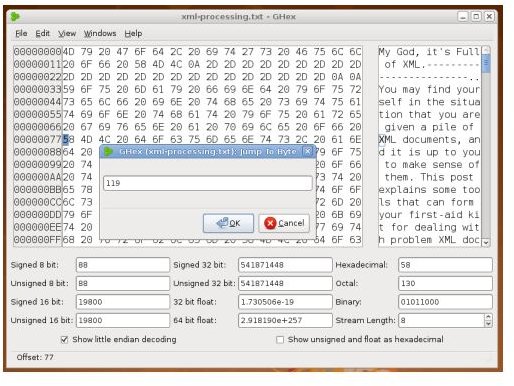Click the Cancel button in the Jump dialog
This screenshot has height=386, width=514.
[x=284, y=223]
